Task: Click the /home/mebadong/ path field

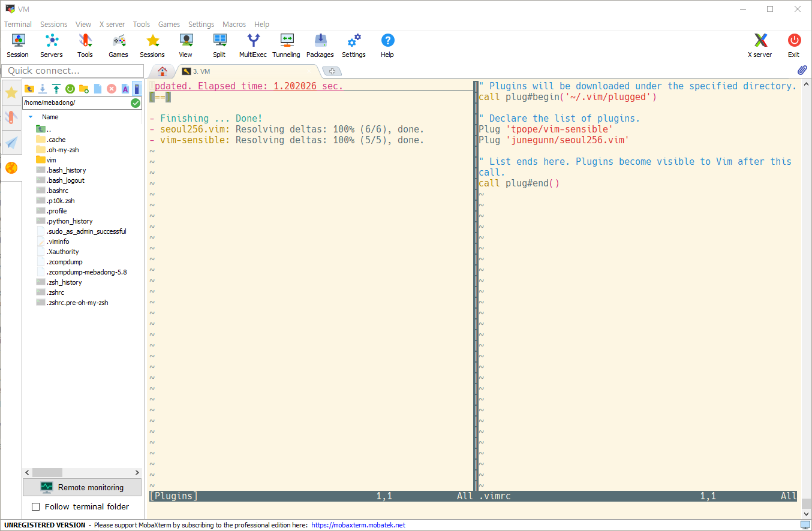Action: (x=76, y=103)
